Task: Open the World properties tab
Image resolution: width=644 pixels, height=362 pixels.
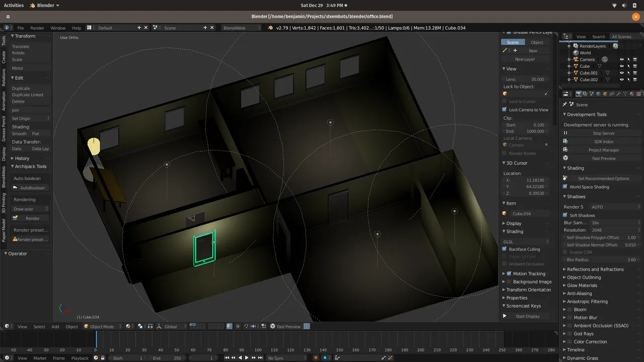Action: click(x=598, y=94)
